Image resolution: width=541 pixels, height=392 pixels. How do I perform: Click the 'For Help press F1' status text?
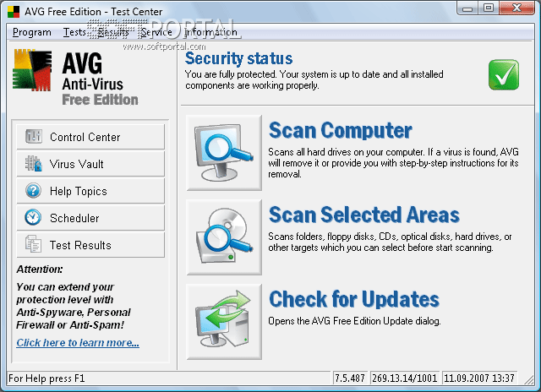(46, 378)
